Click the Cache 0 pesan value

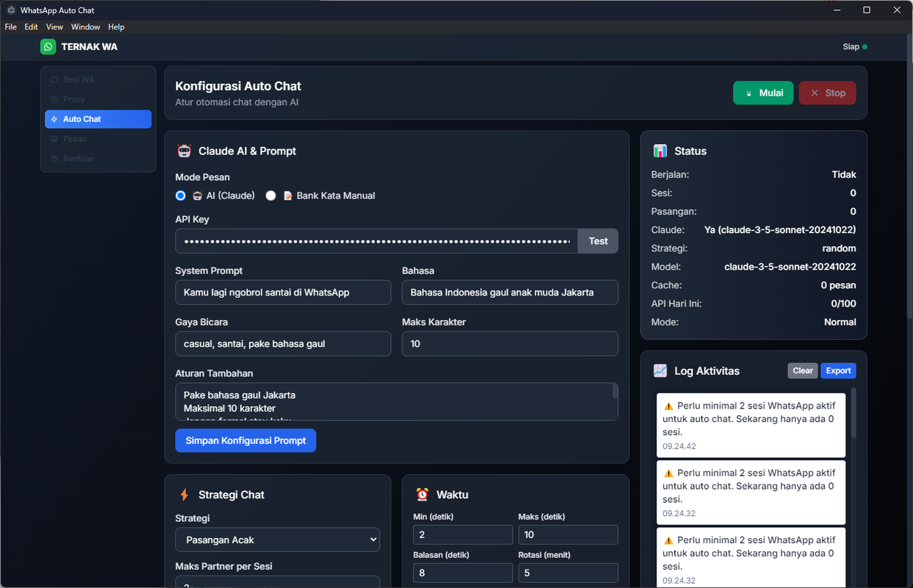click(x=839, y=285)
